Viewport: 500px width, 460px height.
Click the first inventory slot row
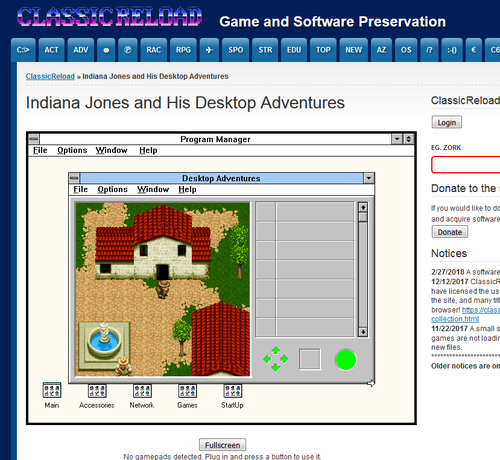pyautogui.click(x=305, y=212)
